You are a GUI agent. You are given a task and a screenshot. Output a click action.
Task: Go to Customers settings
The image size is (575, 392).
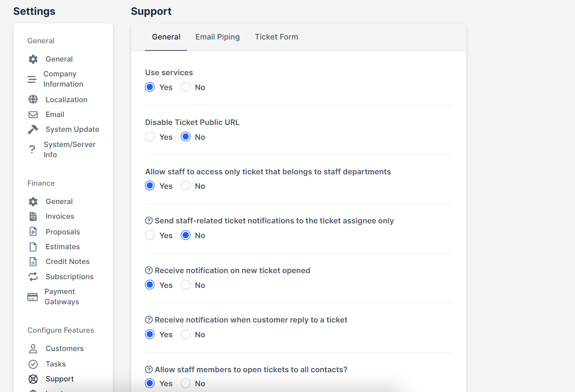65,348
